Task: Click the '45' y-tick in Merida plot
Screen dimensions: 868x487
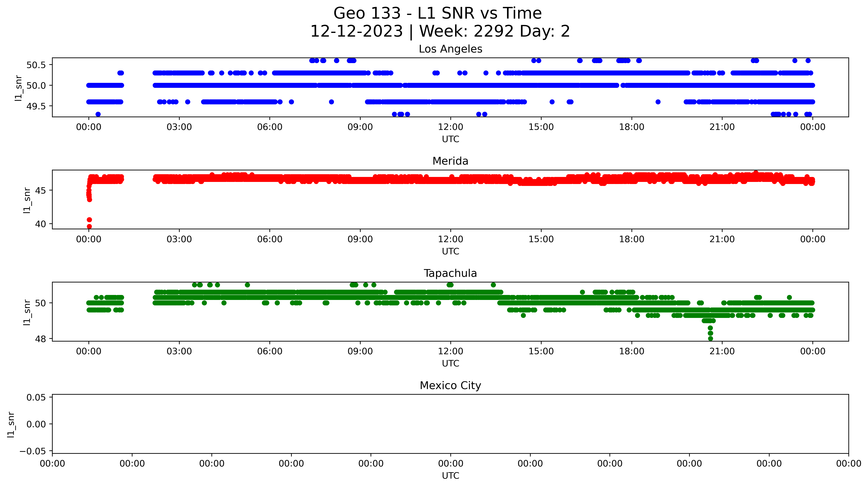Action: pyautogui.click(x=40, y=191)
